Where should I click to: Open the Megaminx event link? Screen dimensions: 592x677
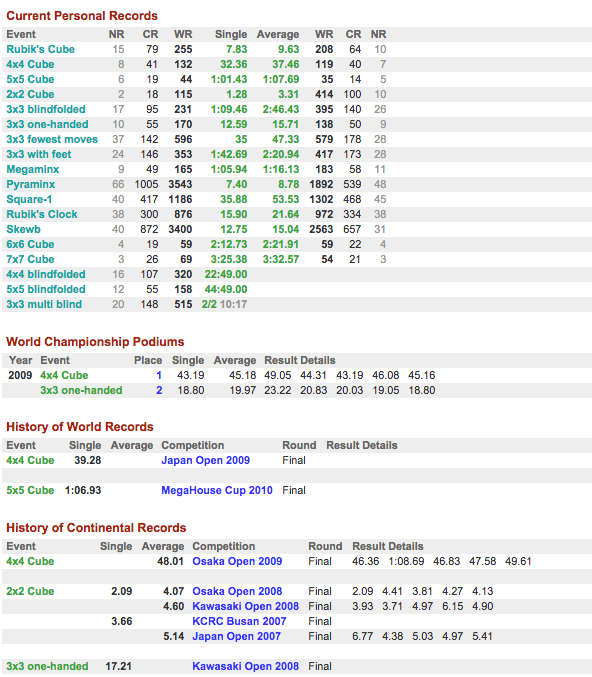32,169
